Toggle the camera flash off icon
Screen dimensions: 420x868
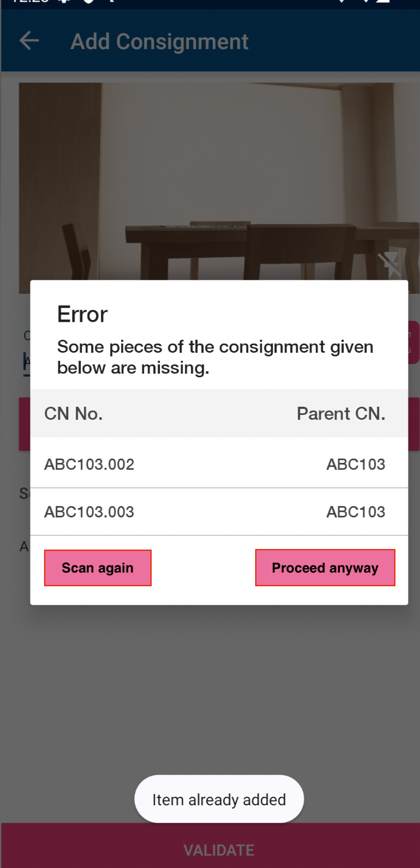tap(391, 264)
